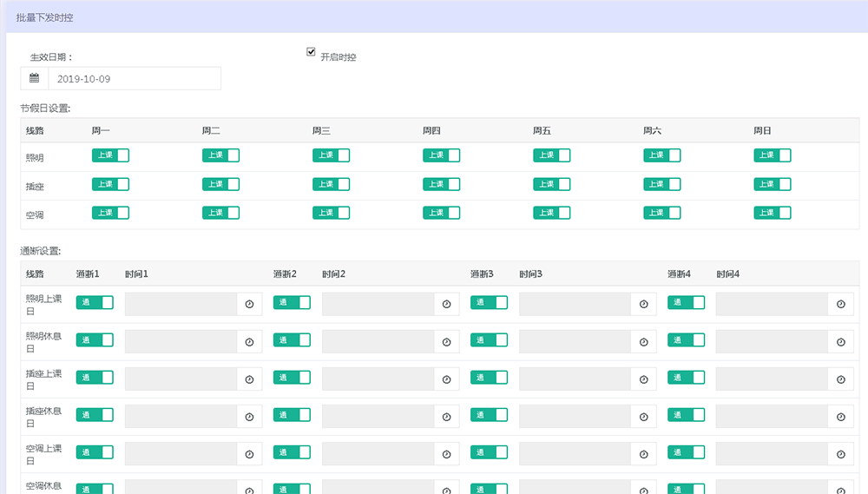Click clock icon for 照明上课日 时间1
This screenshot has height=494, width=868.
pos(249,304)
